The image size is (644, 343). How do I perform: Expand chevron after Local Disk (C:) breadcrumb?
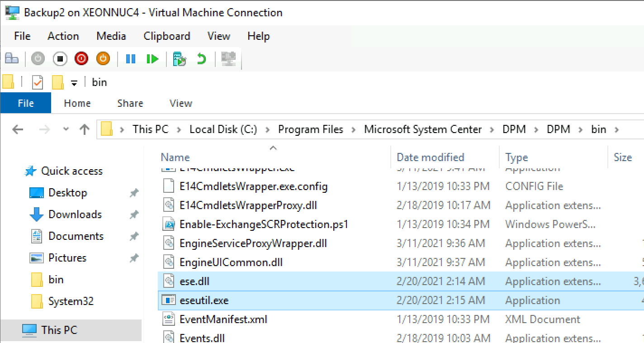[268, 129]
